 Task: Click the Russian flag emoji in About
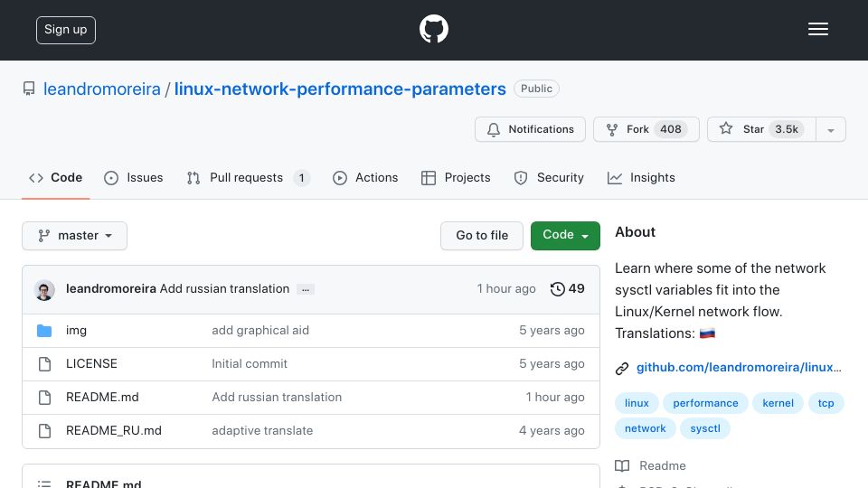coord(707,333)
